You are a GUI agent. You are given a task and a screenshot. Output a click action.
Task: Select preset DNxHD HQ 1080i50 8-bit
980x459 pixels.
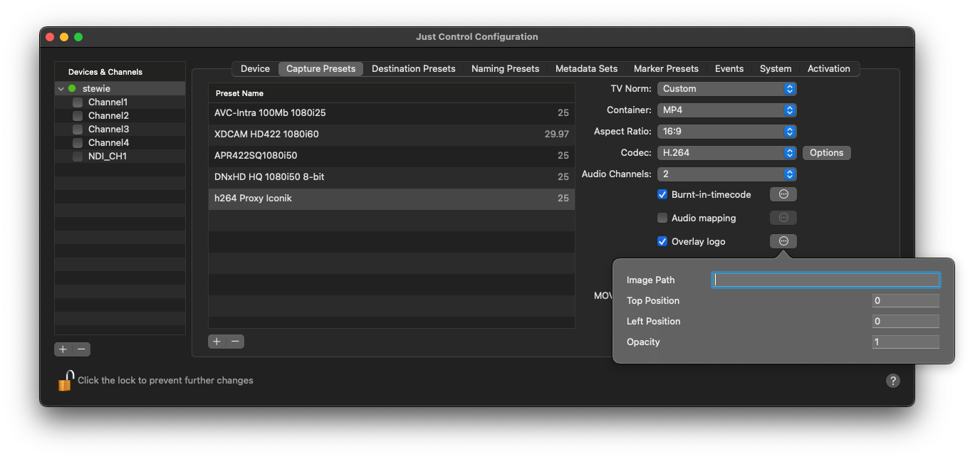[x=391, y=177]
